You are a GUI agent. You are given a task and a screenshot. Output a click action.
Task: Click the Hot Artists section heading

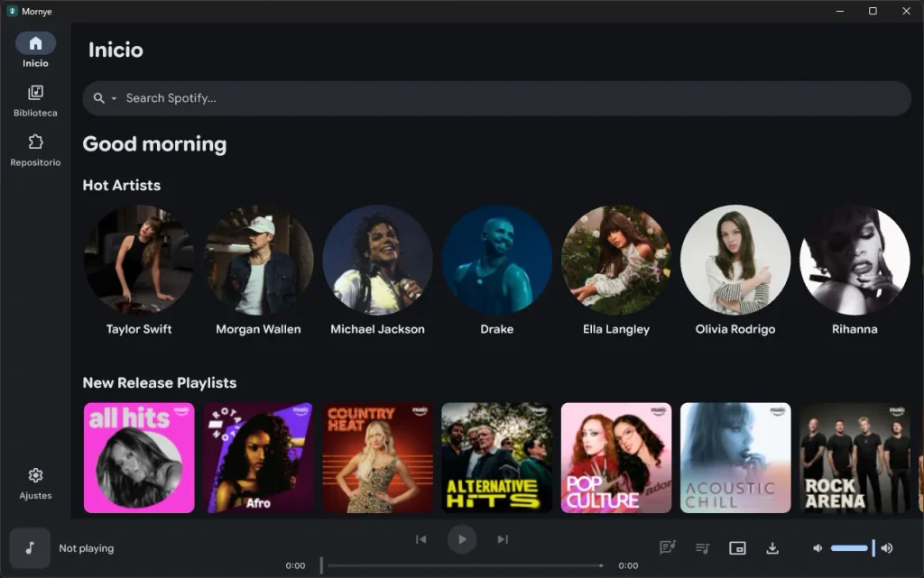tap(122, 186)
